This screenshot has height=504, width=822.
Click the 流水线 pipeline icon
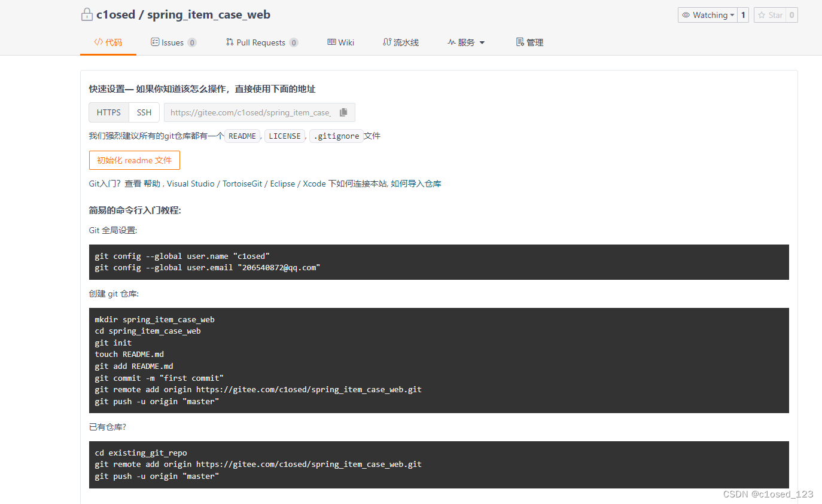(387, 42)
